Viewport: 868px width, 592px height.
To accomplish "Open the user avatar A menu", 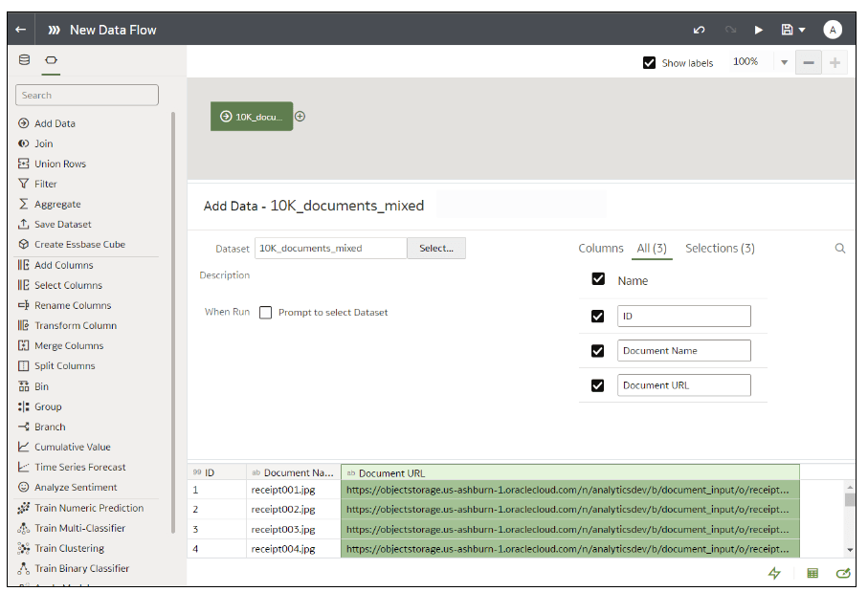I will coord(833,30).
